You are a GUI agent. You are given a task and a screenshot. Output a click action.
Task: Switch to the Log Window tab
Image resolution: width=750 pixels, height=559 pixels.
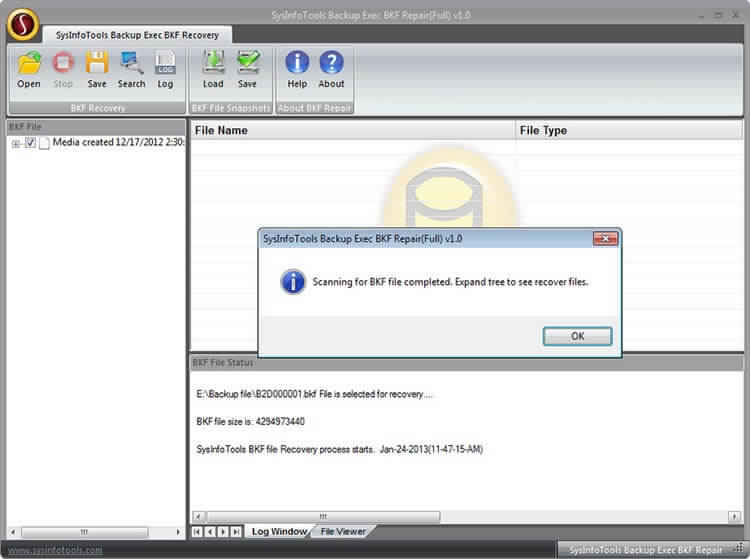[x=279, y=531]
